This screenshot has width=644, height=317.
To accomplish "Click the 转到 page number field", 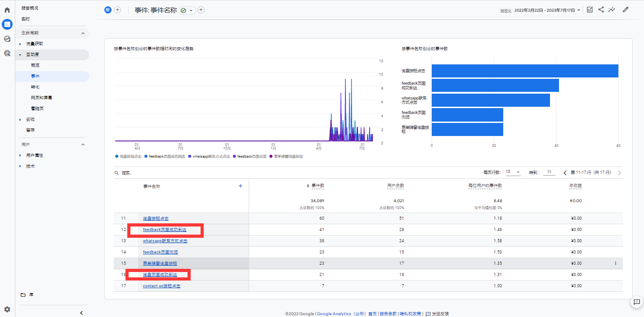I will [x=549, y=172].
